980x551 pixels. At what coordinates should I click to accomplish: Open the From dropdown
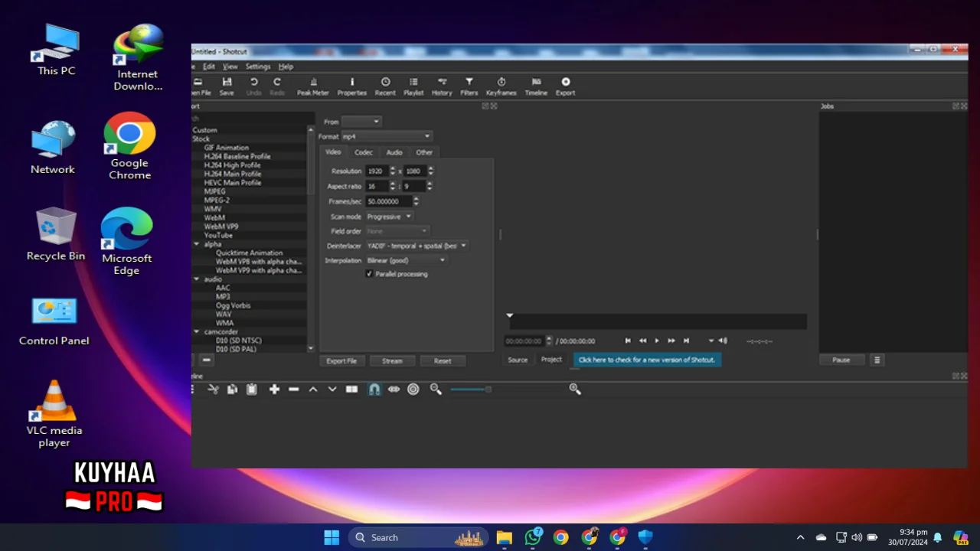click(x=361, y=122)
